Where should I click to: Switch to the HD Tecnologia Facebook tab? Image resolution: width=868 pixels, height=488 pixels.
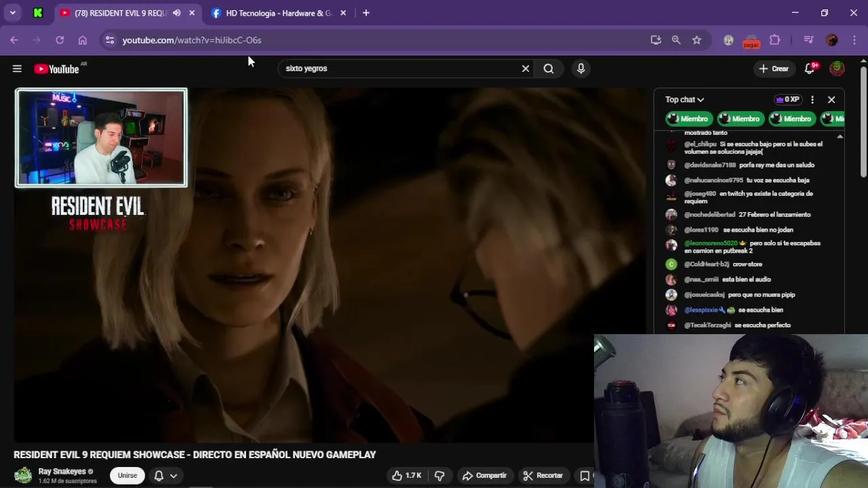pyautogui.click(x=278, y=13)
